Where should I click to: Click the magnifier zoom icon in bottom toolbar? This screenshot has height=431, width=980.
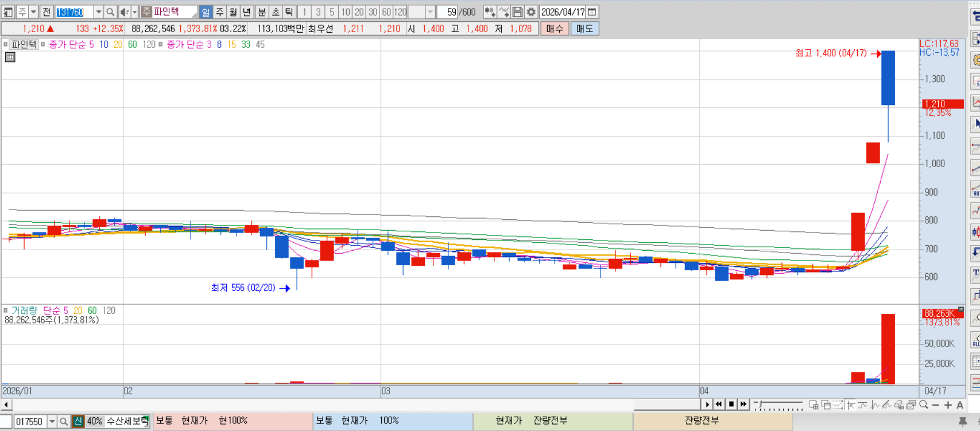click(x=923, y=405)
